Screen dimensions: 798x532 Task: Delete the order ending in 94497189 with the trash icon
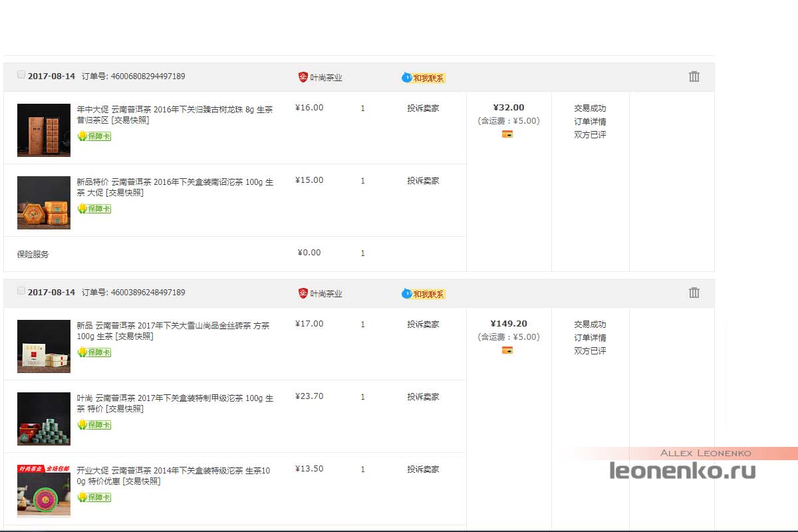694,76
